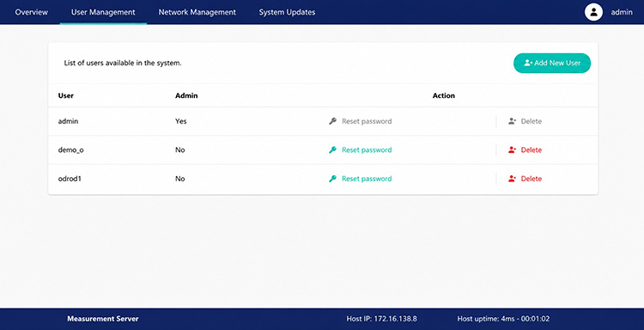Click Delete for admin user
The width and height of the screenshot is (644, 330).
(x=531, y=121)
